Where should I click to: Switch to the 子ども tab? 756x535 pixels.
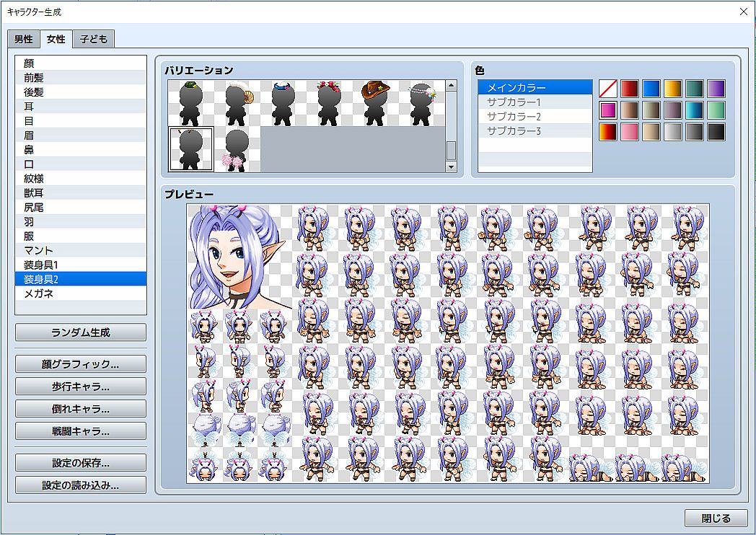pyautogui.click(x=94, y=40)
